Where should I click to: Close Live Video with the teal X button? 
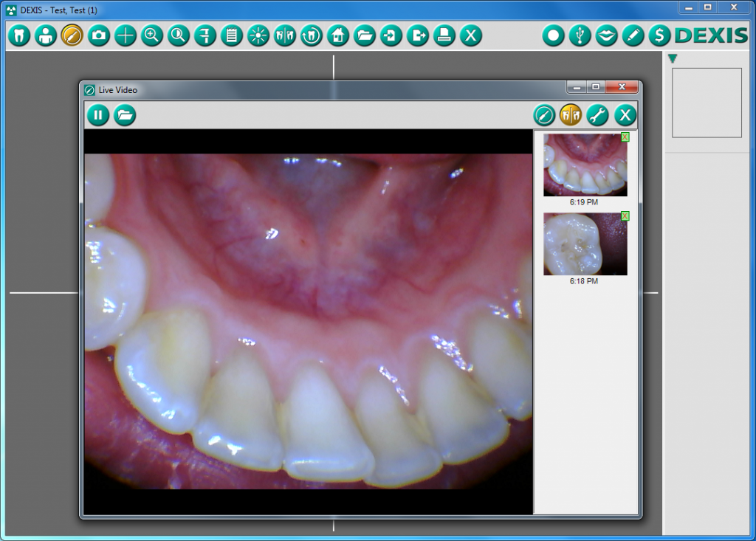click(x=625, y=115)
